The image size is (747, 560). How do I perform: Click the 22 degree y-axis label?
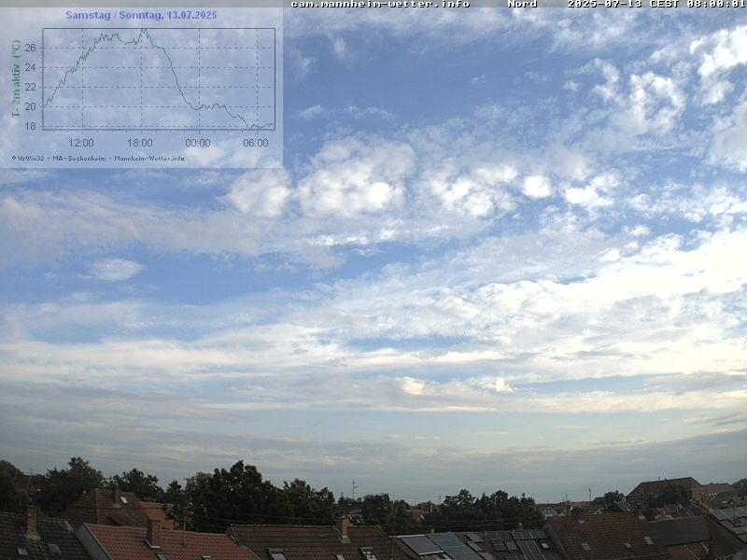pos(30,87)
